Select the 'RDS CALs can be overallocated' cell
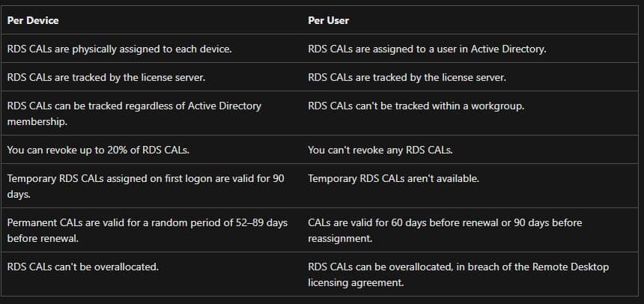Image resolution: width=644 pixels, height=304 pixels. 458,274
